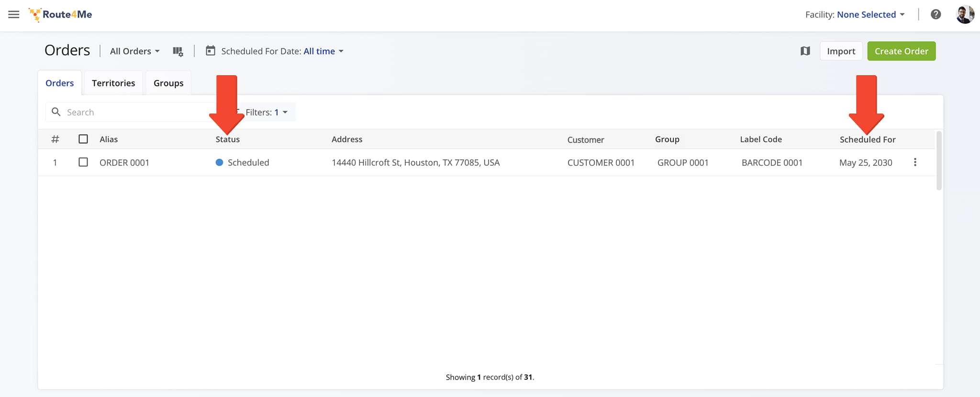
Task: Select all orders header checkbox
Action: (83, 139)
